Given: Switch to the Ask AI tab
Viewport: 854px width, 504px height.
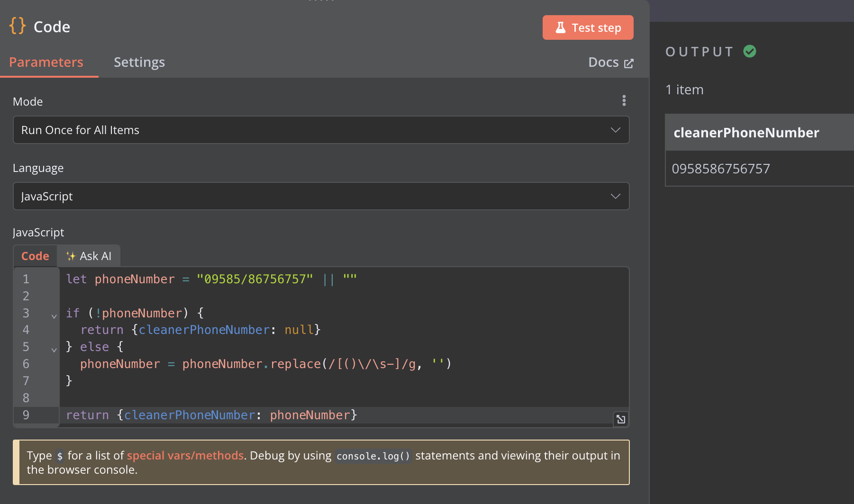Looking at the screenshot, I should [89, 256].
